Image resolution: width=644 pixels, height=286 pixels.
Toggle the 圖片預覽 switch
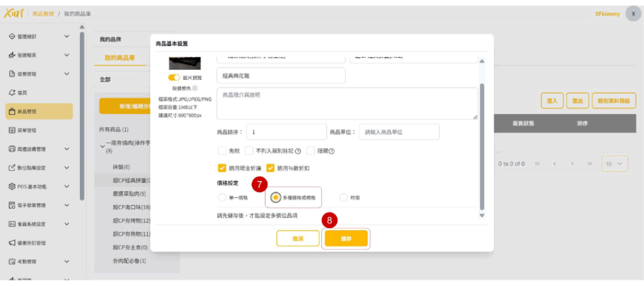[174, 77]
